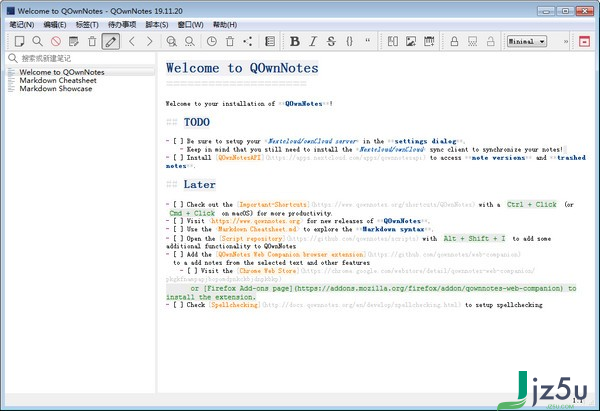The width and height of the screenshot is (600, 411).
Task: Click the red distraction-free mode icon
Action: [584, 41]
